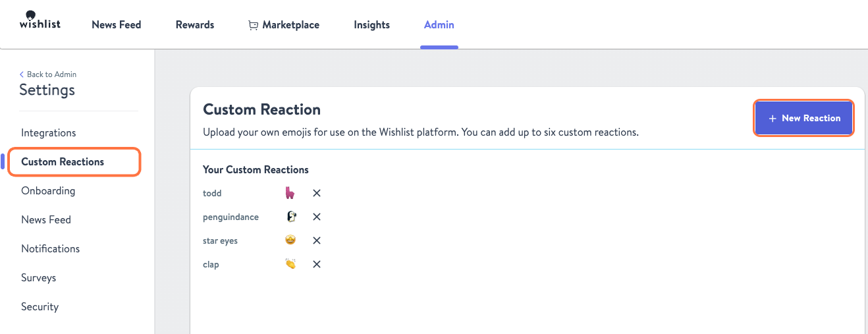The image size is (868, 334).
Task: Delete the penguindance reaction
Action: click(317, 217)
